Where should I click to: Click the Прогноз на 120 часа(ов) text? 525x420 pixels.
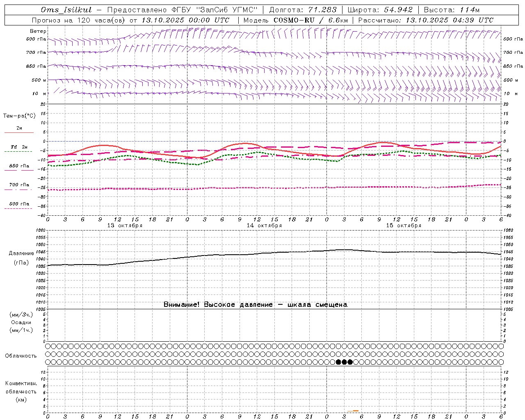point(79,20)
